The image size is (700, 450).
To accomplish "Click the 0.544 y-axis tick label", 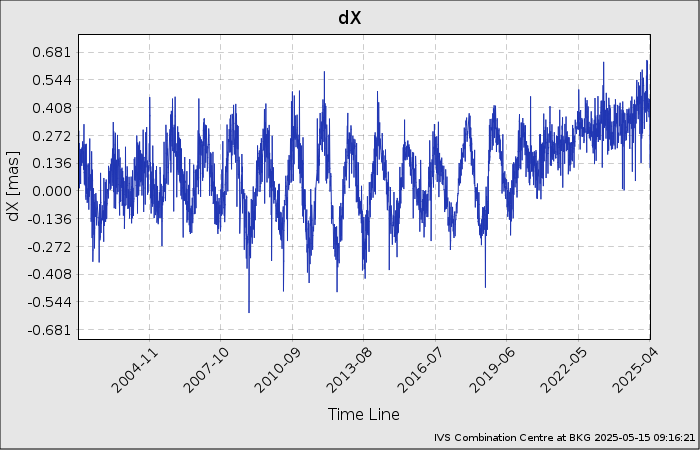I will pos(51,80).
